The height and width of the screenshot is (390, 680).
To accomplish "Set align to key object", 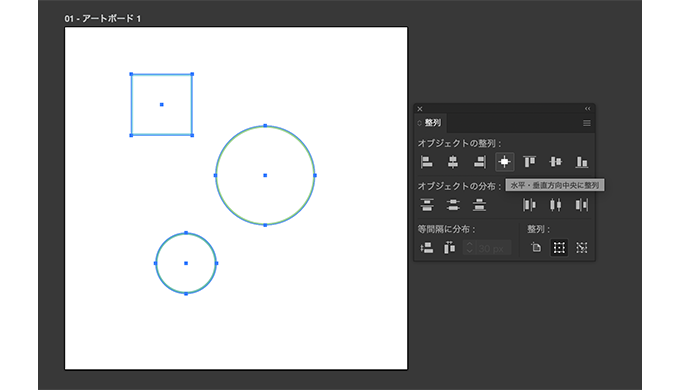I will pos(582,247).
